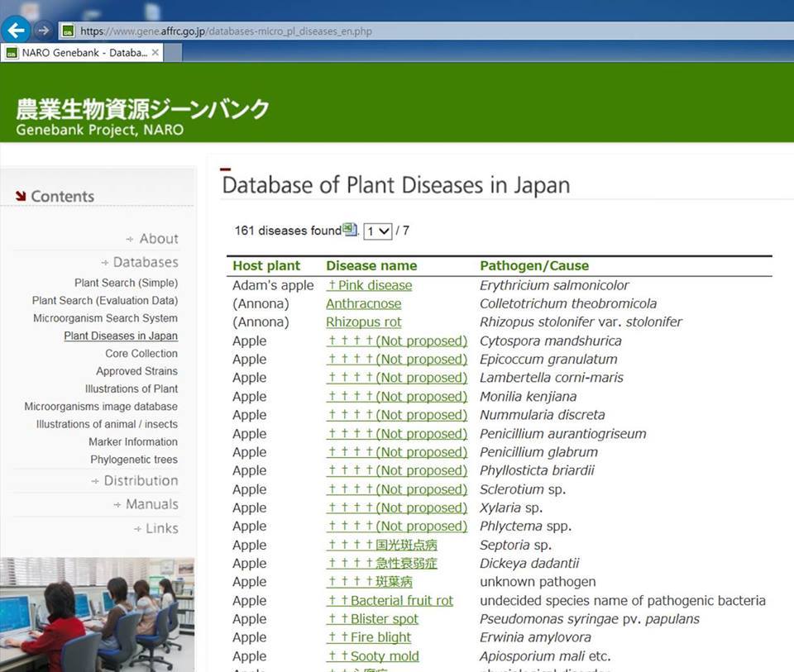Click the Disease name column header
The width and height of the screenshot is (794, 672).
coord(371,265)
